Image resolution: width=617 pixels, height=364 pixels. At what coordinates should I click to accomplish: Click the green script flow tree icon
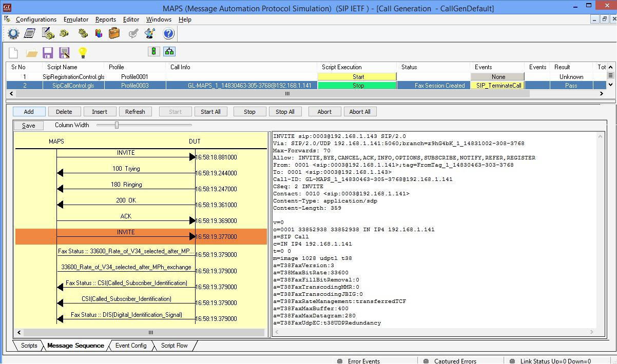(169, 52)
